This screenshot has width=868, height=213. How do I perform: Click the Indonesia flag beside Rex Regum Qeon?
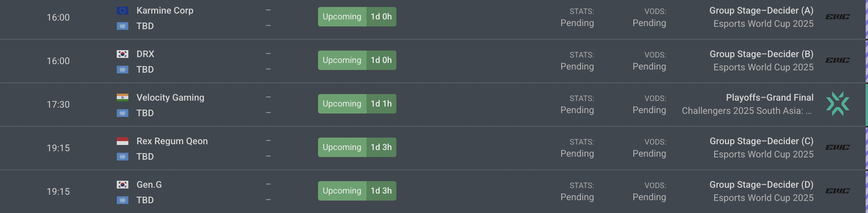pyautogui.click(x=123, y=141)
